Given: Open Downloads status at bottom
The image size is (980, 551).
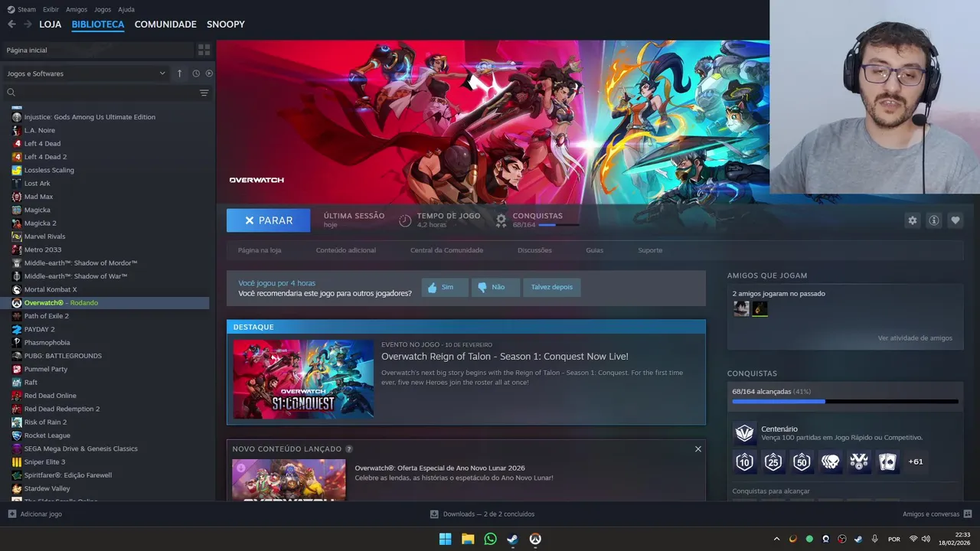Looking at the screenshot, I should pos(482,514).
